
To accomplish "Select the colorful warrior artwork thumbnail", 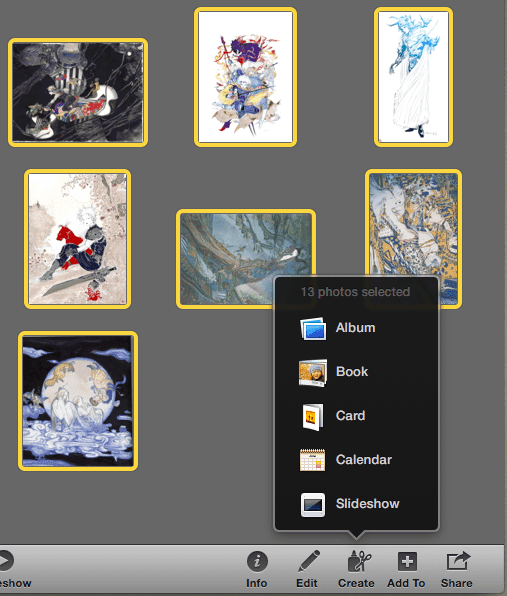I will (246, 77).
